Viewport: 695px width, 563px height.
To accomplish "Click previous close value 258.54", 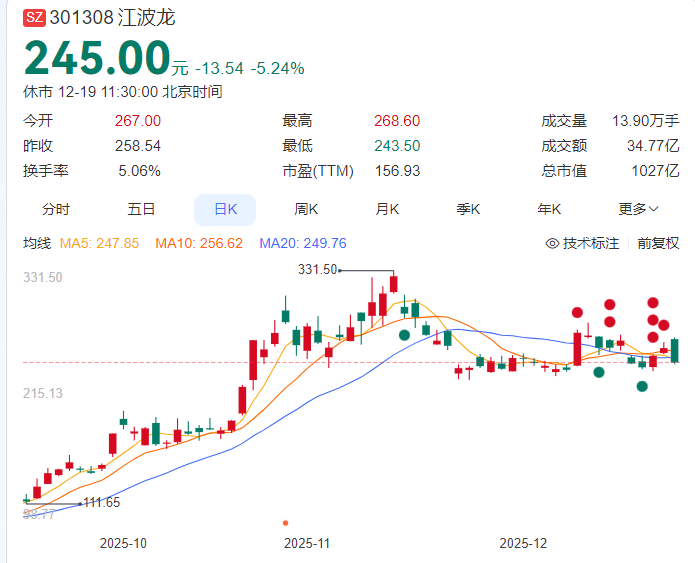I will [138, 146].
